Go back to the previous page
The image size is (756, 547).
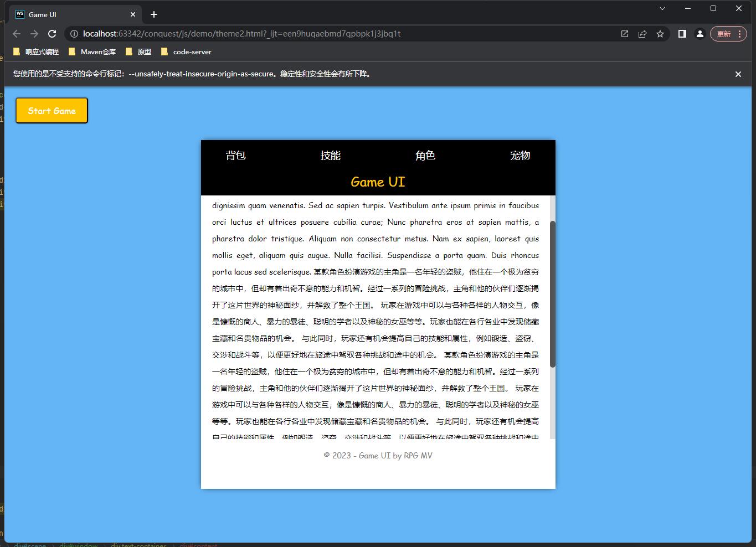point(17,34)
